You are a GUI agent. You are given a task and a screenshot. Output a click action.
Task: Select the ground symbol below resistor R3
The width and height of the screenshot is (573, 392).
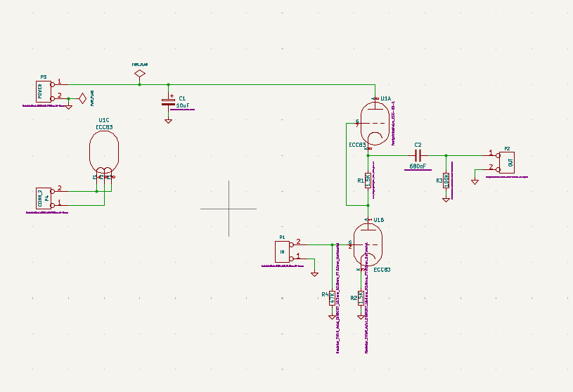[x=446, y=200]
